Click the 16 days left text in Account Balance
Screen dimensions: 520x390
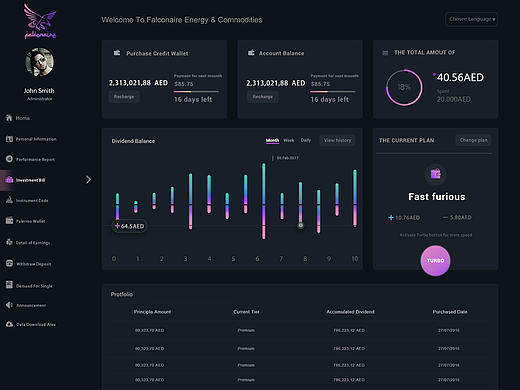point(329,99)
